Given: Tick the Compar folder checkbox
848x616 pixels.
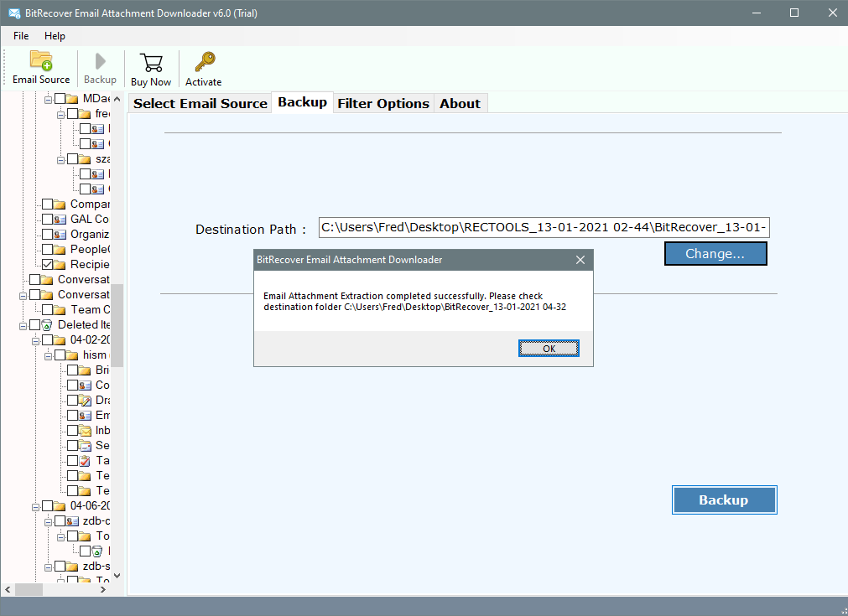Looking at the screenshot, I should click(x=47, y=204).
